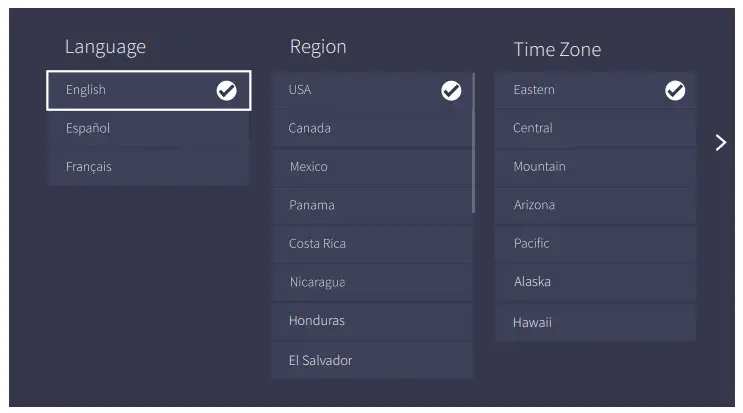The height and width of the screenshot is (413, 743).
Task: Select El Salvador in region list
Action: (x=372, y=360)
